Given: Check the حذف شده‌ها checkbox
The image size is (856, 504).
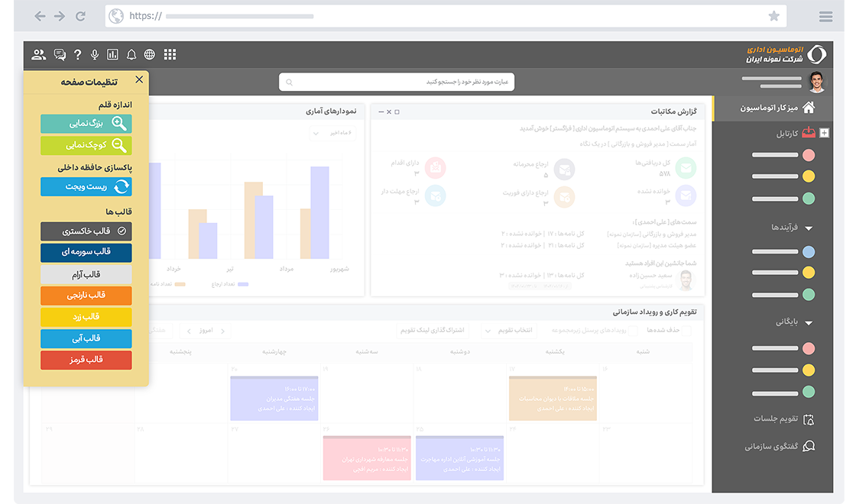Looking at the screenshot, I should (x=686, y=331).
